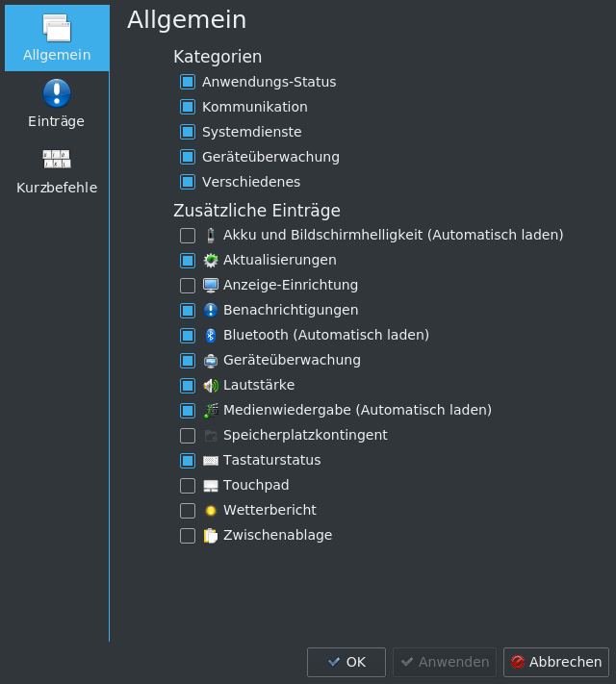Click the device icon beside Geräteüberwachung entry
This screenshot has width=616, height=684.
[211, 361]
